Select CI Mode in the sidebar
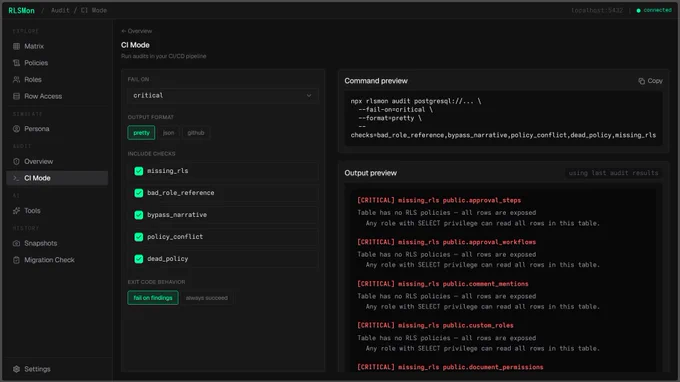 (57, 178)
